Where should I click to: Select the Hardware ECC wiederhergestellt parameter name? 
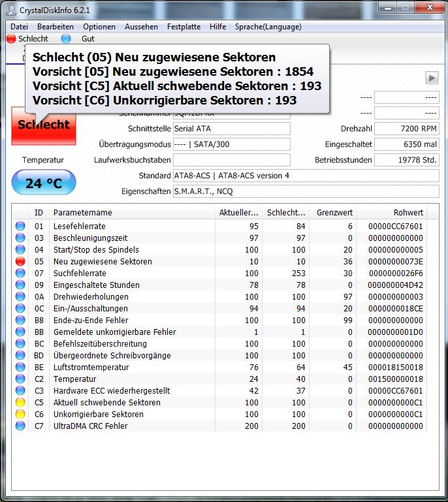point(112,391)
